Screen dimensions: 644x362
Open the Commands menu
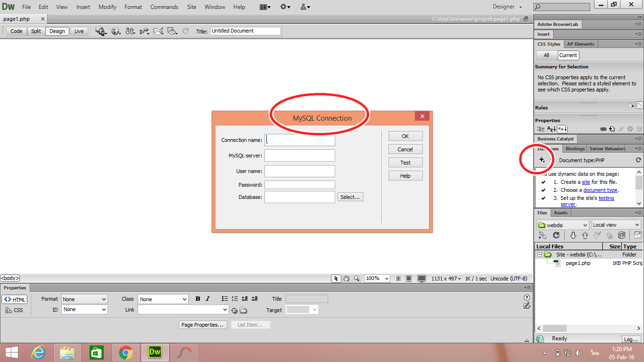point(164,7)
